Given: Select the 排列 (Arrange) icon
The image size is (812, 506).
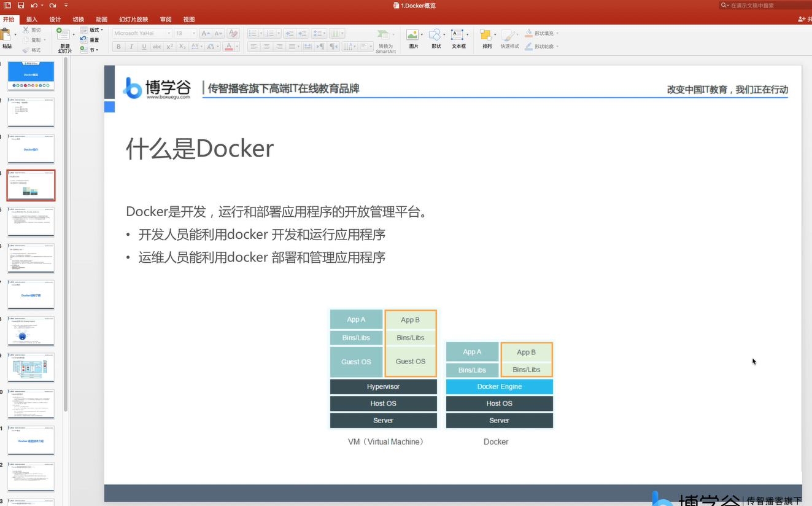Looking at the screenshot, I should (x=485, y=37).
